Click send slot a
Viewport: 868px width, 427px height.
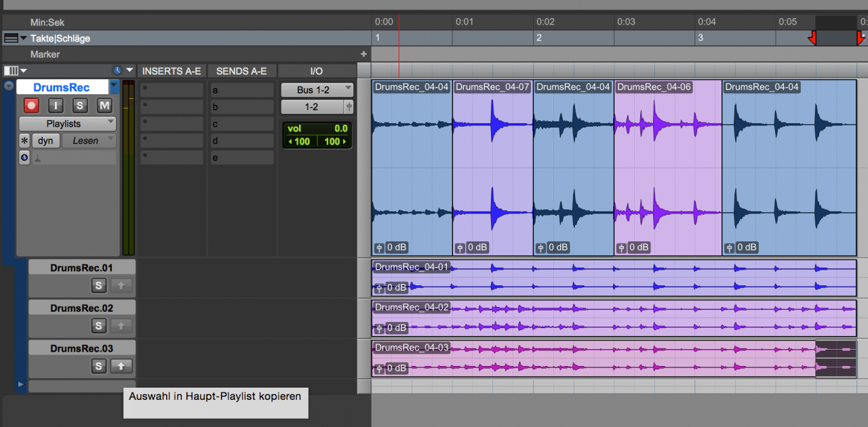point(241,90)
